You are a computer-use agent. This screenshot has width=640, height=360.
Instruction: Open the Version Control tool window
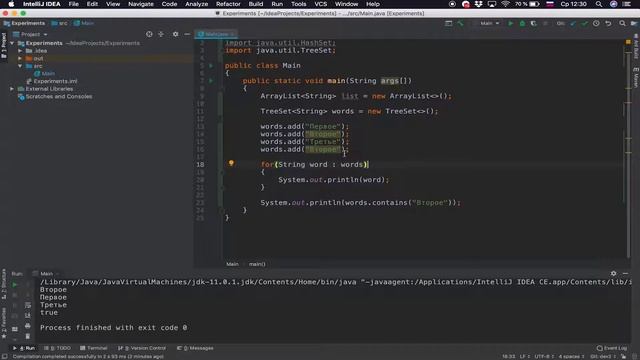coord(142,348)
